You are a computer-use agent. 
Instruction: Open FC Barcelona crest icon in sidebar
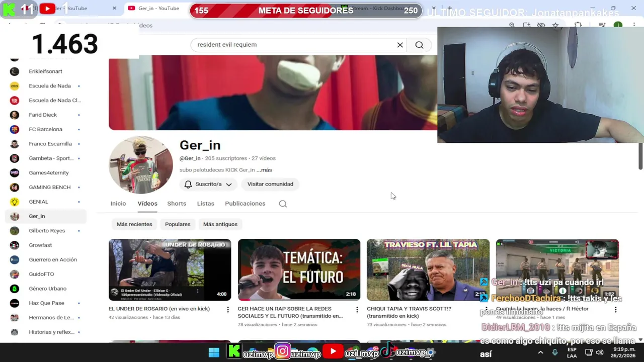tap(15, 129)
